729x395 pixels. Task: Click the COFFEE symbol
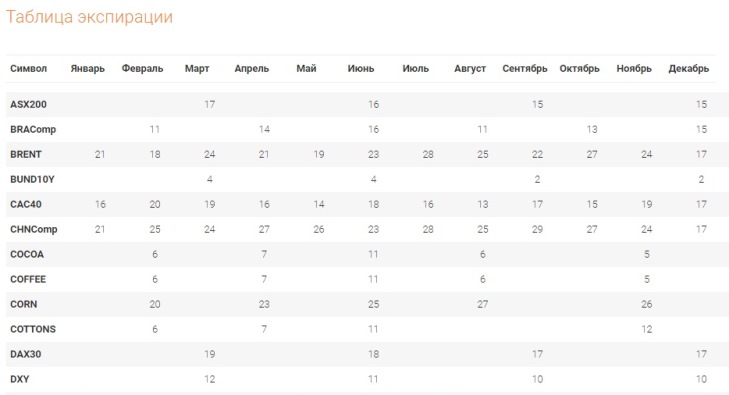tap(28, 279)
